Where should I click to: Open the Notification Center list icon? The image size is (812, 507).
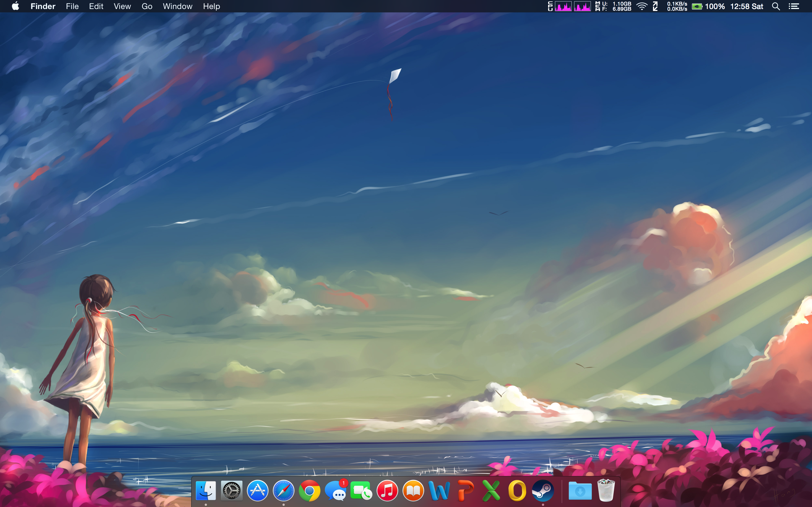click(794, 6)
